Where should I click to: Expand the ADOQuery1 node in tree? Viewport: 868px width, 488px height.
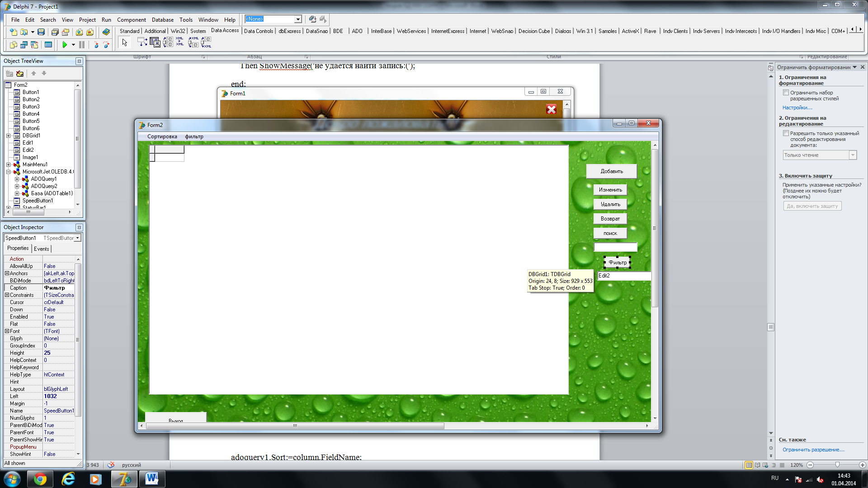coord(17,179)
